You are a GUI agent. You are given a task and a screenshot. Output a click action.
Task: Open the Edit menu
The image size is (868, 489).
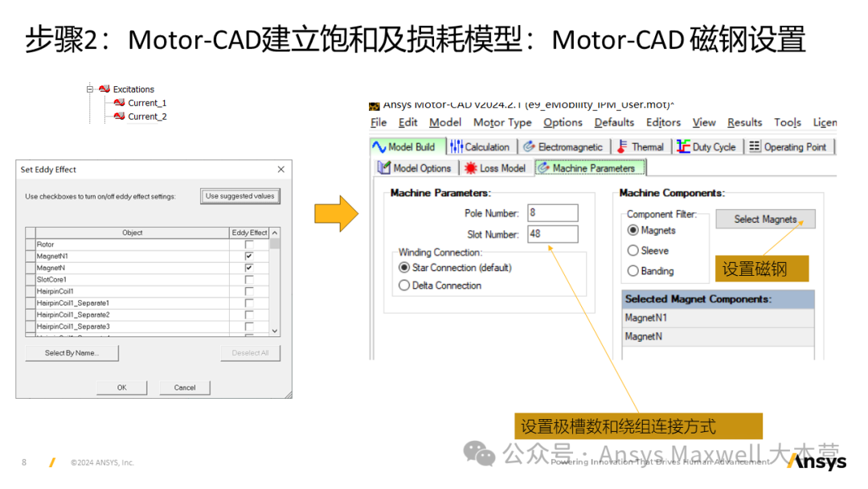[408, 122]
